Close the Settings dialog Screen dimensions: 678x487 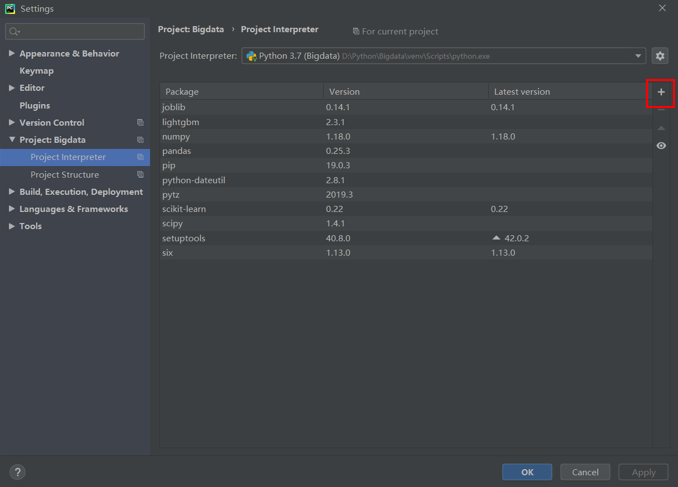click(x=662, y=8)
